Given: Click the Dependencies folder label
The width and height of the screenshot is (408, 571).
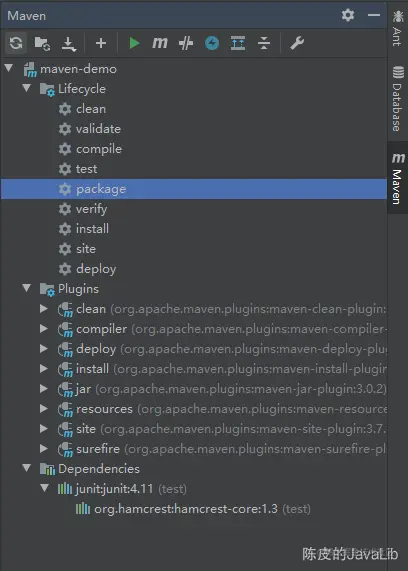Looking at the screenshot, I should tap(99, 469).
